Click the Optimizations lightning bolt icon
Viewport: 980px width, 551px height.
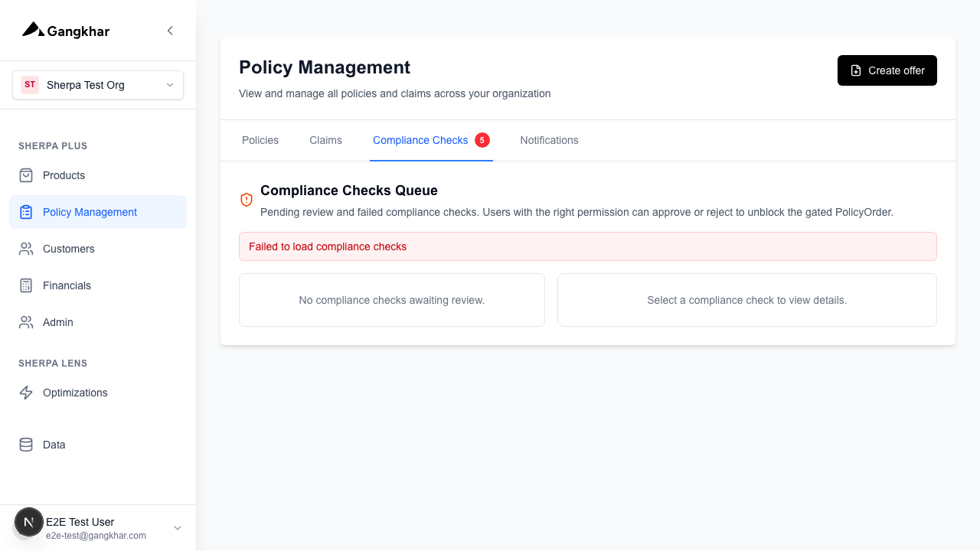(26, 393)
